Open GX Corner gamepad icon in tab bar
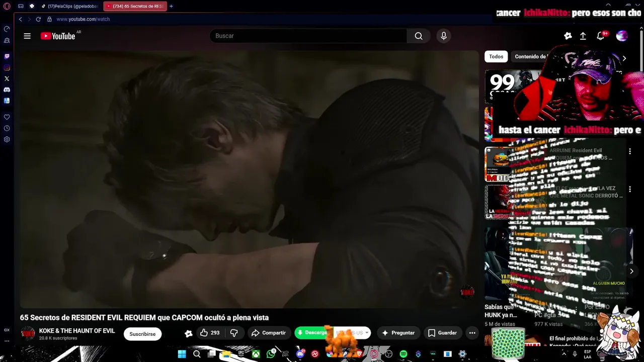The width and height of the screenshot is (644, 362). (21, 6)
